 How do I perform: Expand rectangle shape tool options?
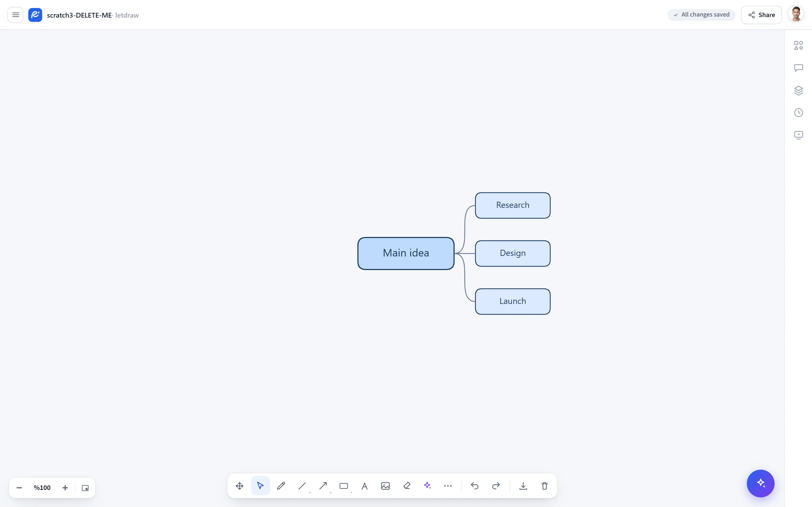351,493
